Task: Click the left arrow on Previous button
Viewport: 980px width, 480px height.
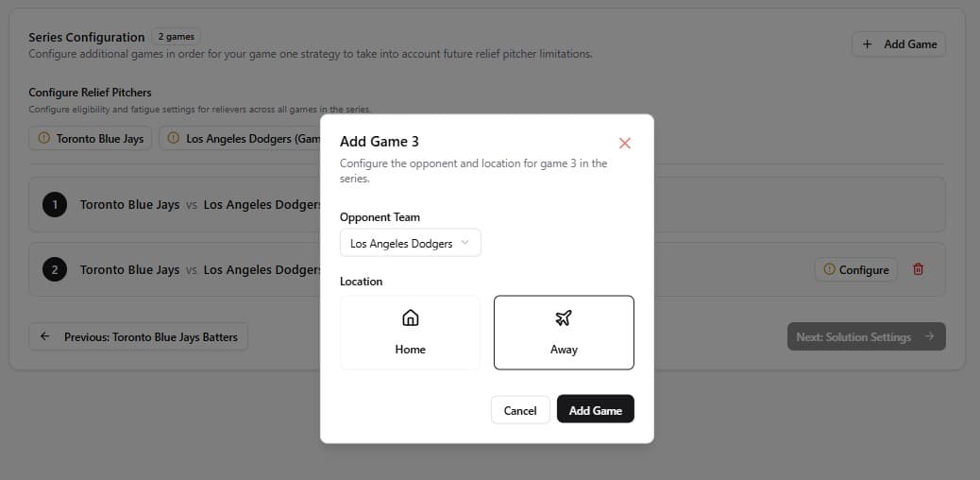Action: pos(45,336)
